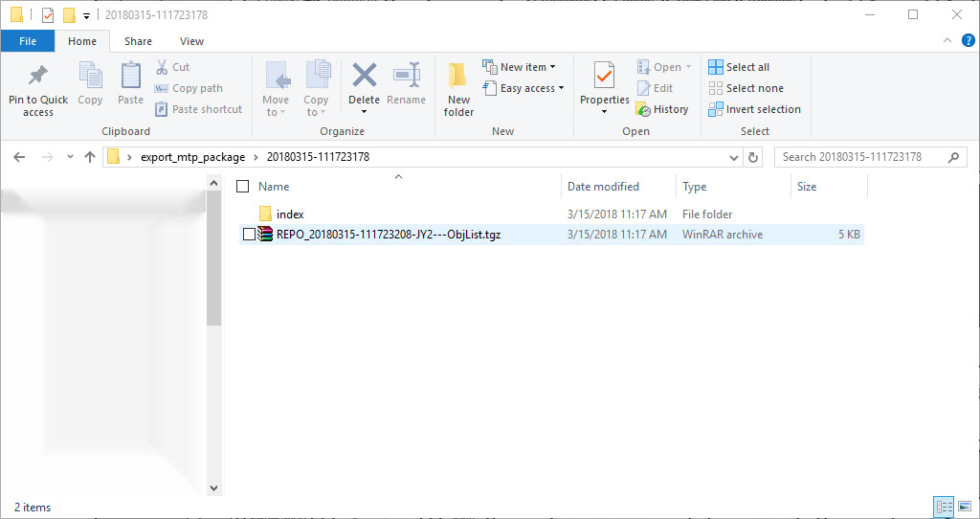Expand the Properties dropdown arrow
Viewport: 980px width, 519px height.
coord(605,112)
